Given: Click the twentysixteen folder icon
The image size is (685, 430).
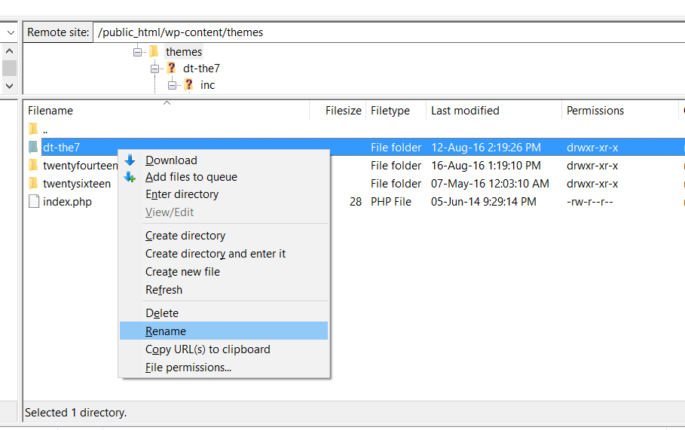Looking at the screenshot, I should 33,184.
